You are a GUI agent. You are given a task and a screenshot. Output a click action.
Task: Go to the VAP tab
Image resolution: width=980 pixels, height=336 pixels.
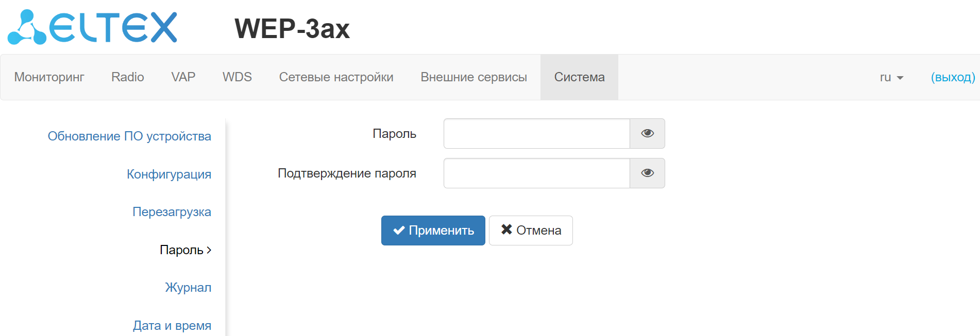click(183, 77)
